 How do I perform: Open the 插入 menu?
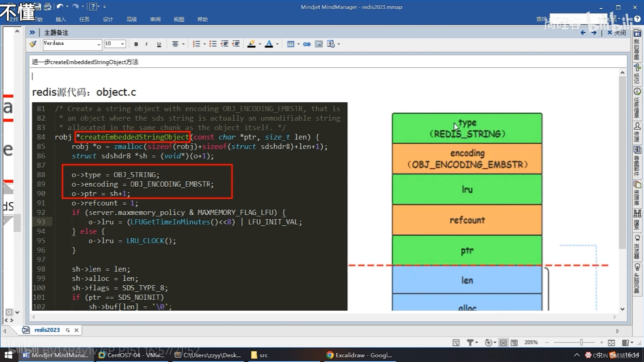point(61,19)
